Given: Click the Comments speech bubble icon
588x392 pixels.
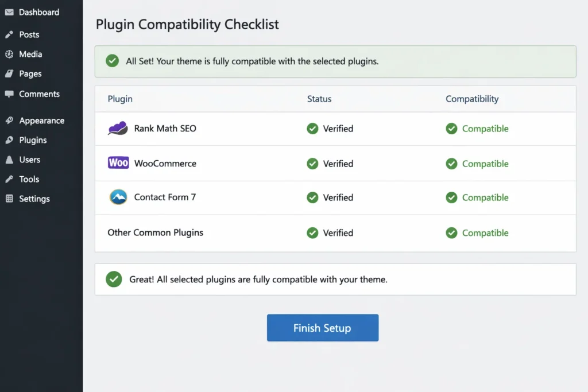Looking at the screenshot, I should [x=9, y=94].
